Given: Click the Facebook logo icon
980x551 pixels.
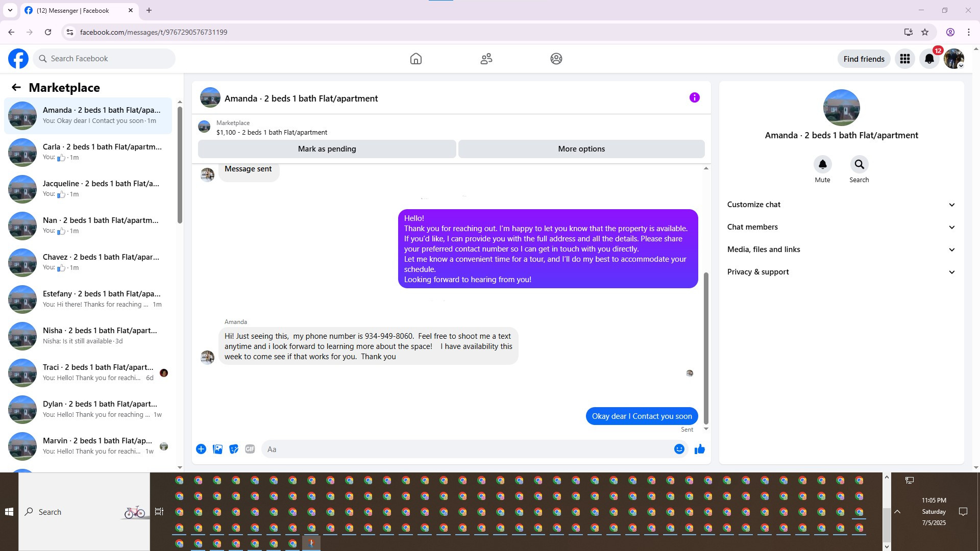Looking at the screenshot, I should tap(18, 59).
